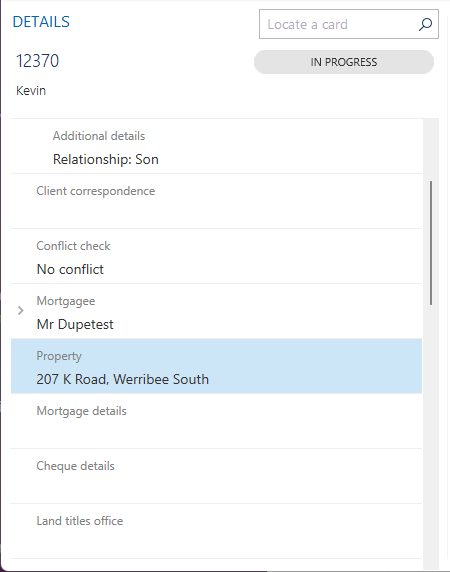Select the Conflict check row

(x=216, y=256)
